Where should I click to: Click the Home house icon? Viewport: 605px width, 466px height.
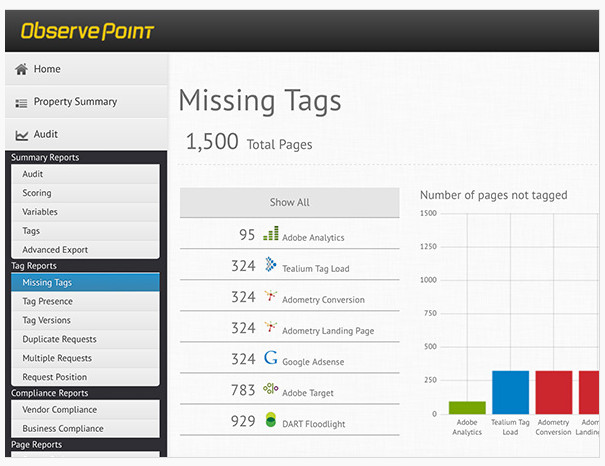tap(21, 69)
